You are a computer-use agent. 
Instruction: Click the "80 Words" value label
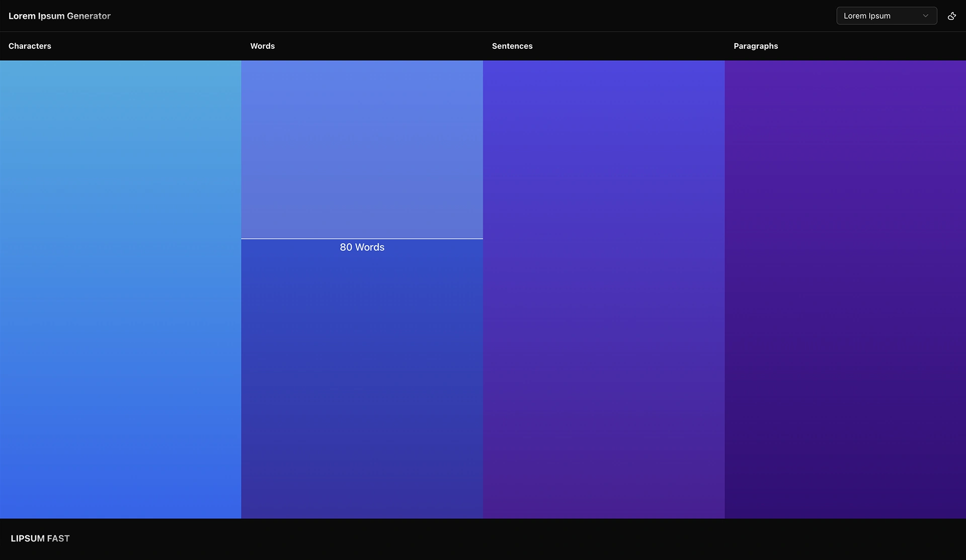click(x=362, y=247)
